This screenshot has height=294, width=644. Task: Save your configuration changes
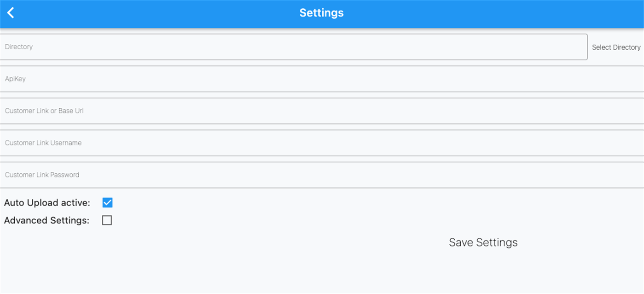pos(482,242)
